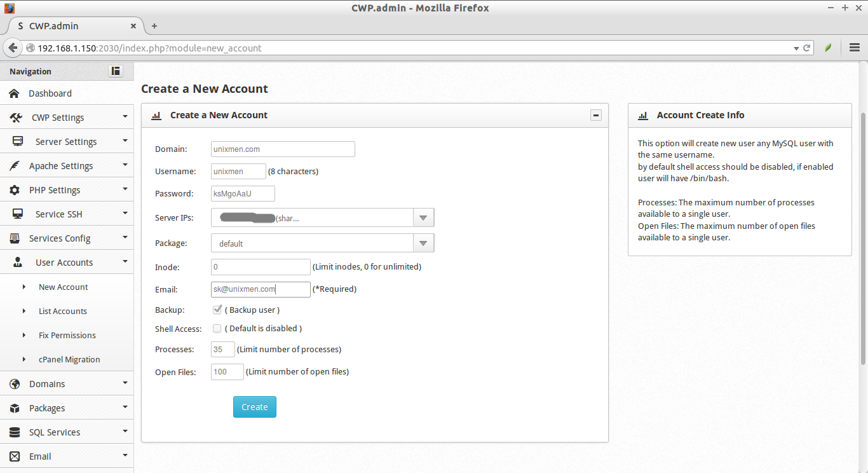Enable Shell Access for the account
The width and height of the screenshot is (868, 473).
(217, 329)
